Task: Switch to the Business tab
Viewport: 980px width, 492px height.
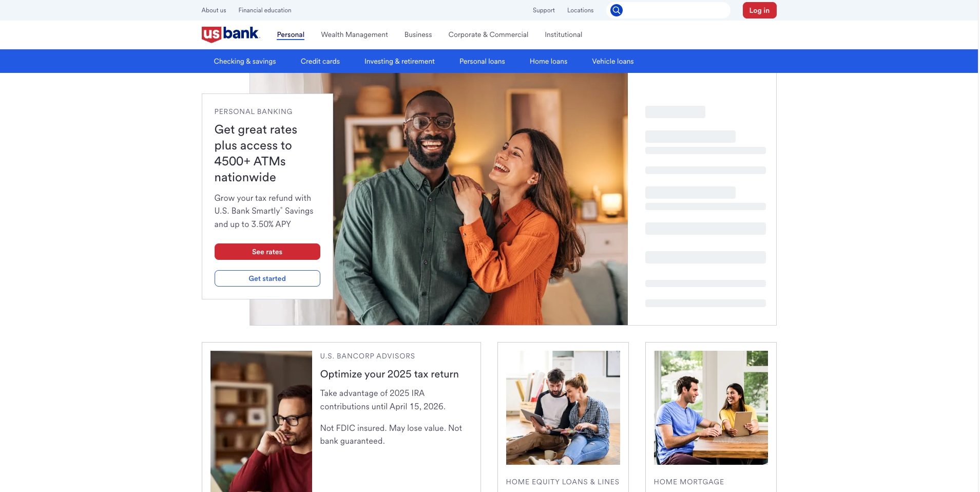Action: point(418,34)
